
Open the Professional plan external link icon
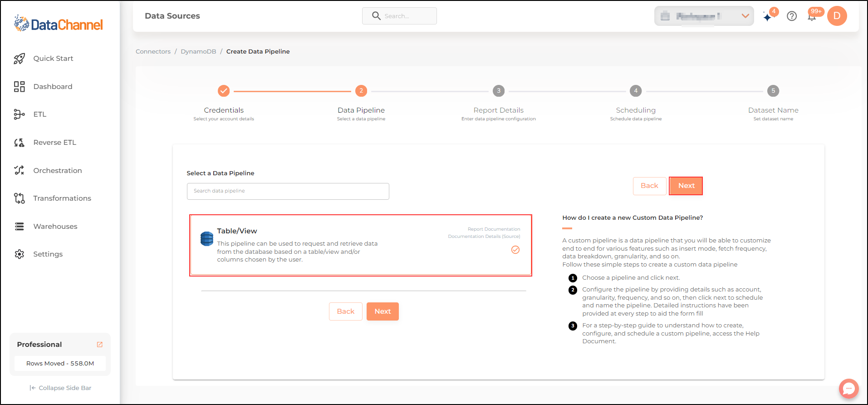(x=100, y=345)
